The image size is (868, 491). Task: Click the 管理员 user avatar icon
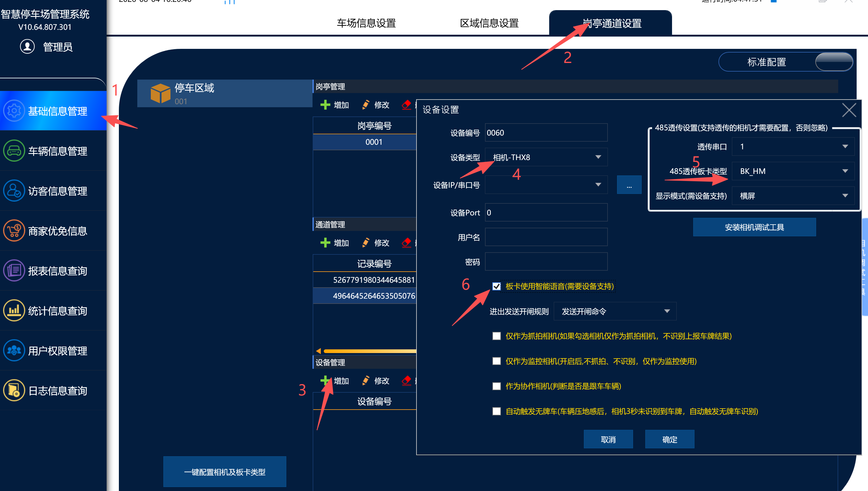tap(27, 46)
